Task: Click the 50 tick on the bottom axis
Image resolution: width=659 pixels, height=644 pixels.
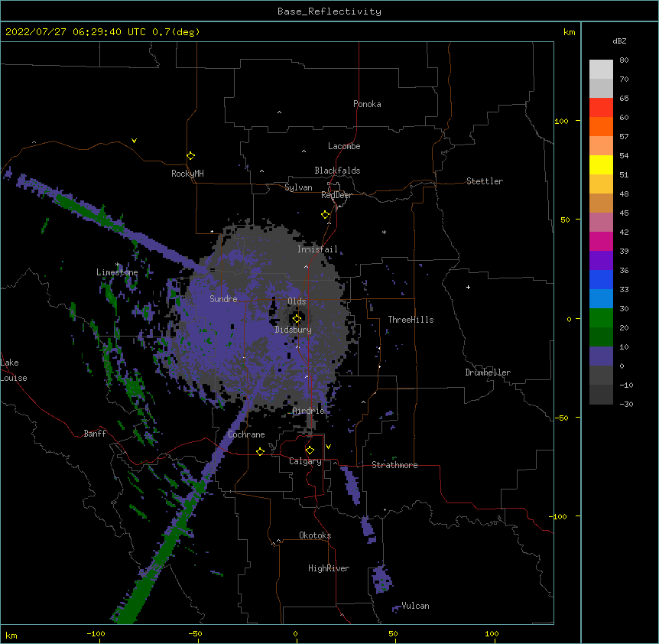Action: pyautogui.click(x=393, y=633)
